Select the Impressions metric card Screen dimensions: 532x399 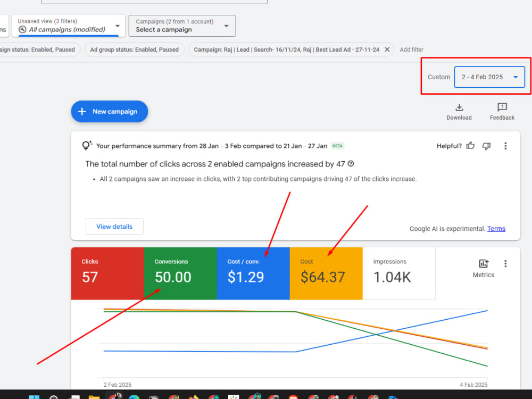(x=399, y=273)
